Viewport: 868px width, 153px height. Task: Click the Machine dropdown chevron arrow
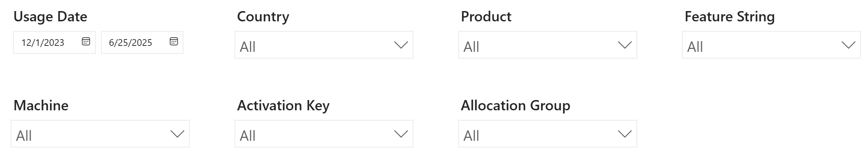tap(177, 134)
